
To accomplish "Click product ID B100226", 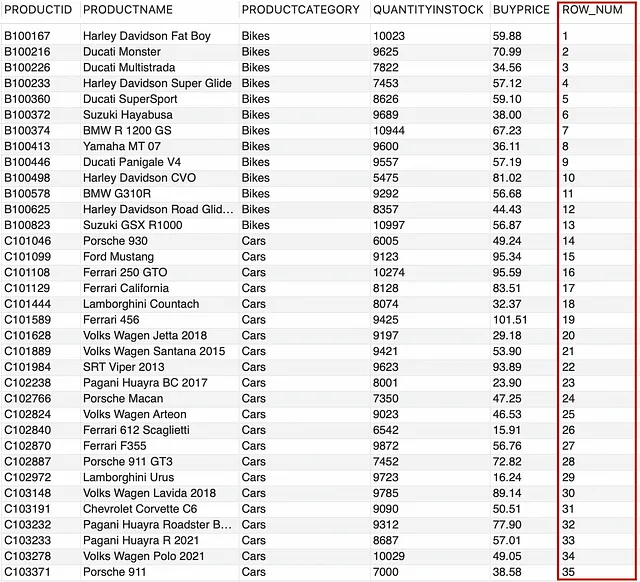I will (27, 67).
